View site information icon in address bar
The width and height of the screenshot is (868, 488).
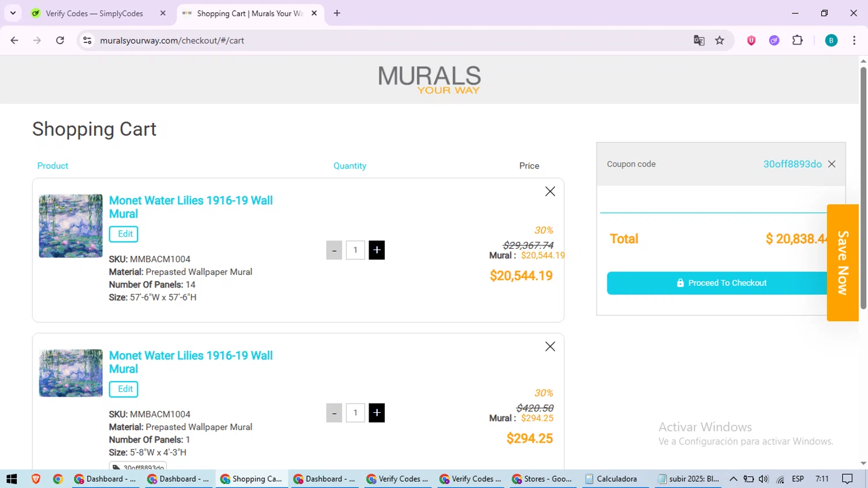[87, 41]
